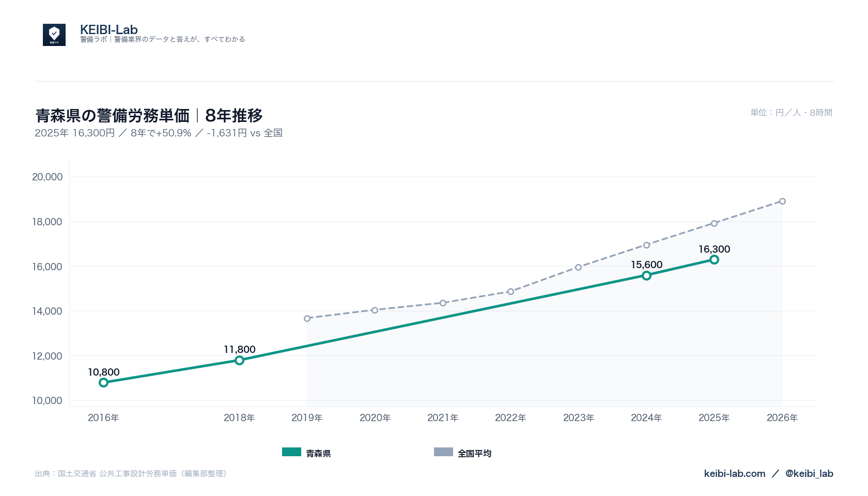This screenshot has height=496, width=868.
Task: Click the national average marker at 2023年
Action: tap(578, 267)
